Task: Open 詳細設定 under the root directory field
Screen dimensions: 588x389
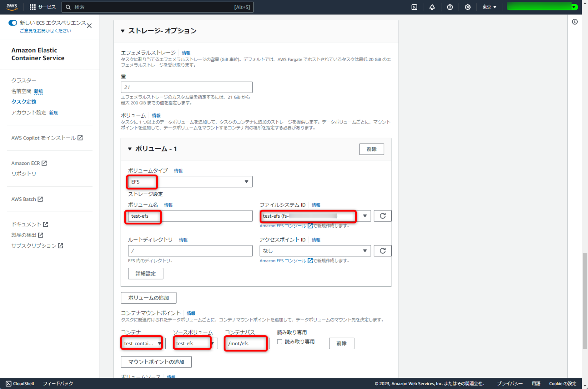Action: pyautogui.click(x=145, y=273)
